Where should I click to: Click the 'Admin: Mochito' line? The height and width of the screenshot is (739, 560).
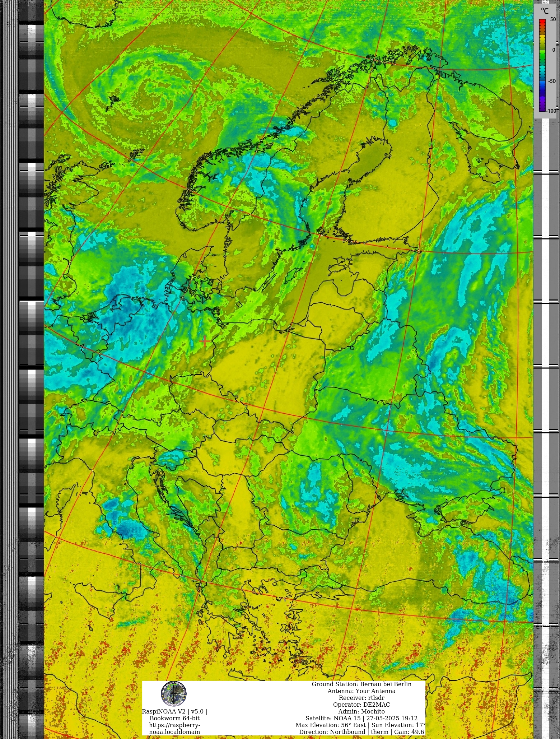[361, 711]
